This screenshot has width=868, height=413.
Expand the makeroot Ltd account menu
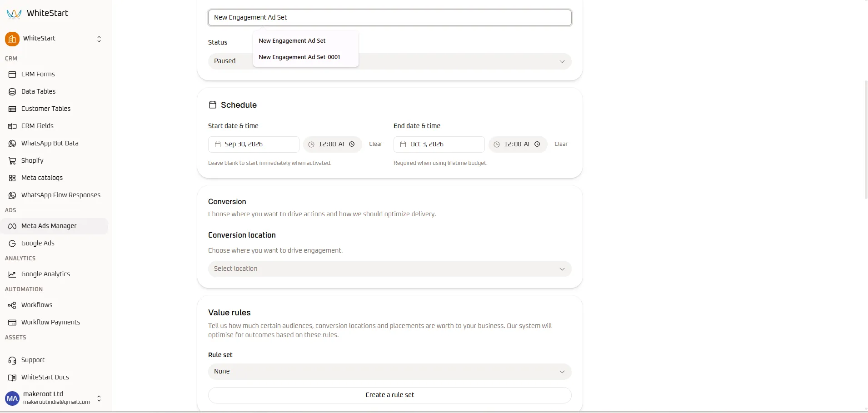click(99, 398)
